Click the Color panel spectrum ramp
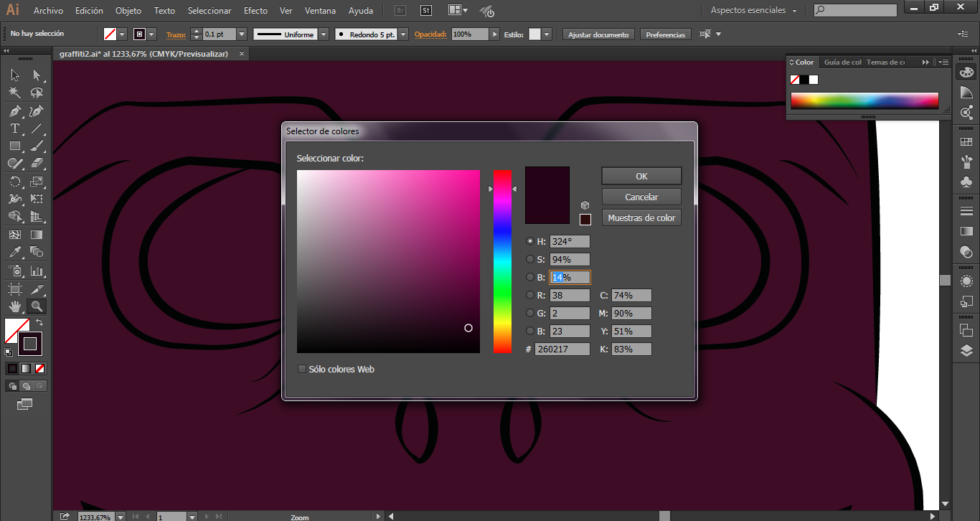The width and height of the screenshot is (980, 521). click(x=864, y=100)
